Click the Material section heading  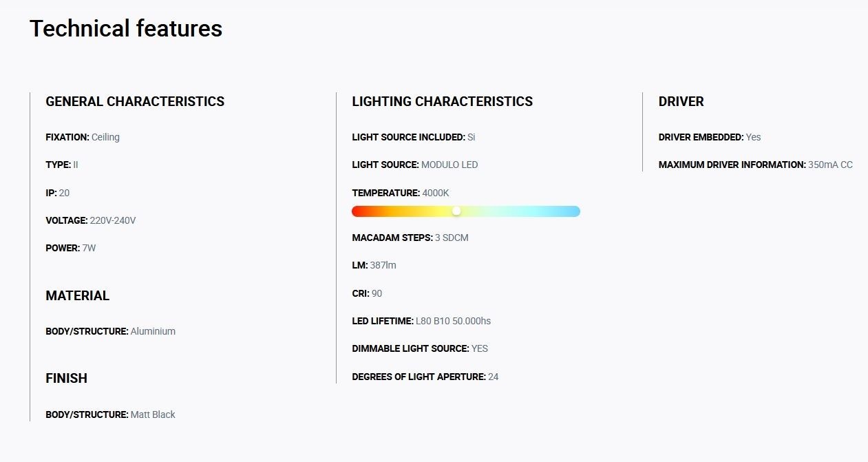click(x=78, y=295)
